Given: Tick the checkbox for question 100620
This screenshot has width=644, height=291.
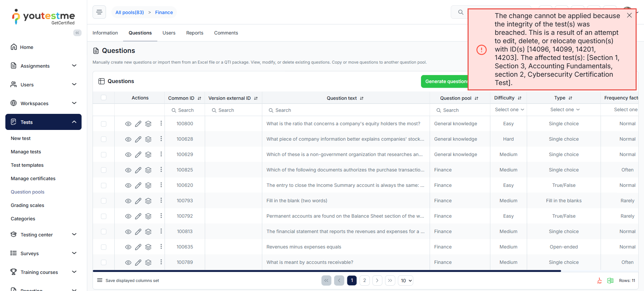Looking at the screenshot, I should pyautogui.click(x=104, y=186).
